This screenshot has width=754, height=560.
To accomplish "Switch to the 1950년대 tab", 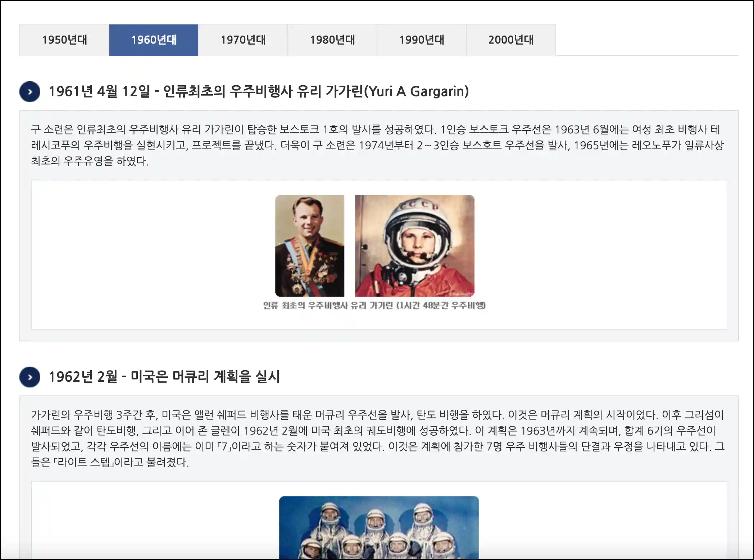I will 64,40.
